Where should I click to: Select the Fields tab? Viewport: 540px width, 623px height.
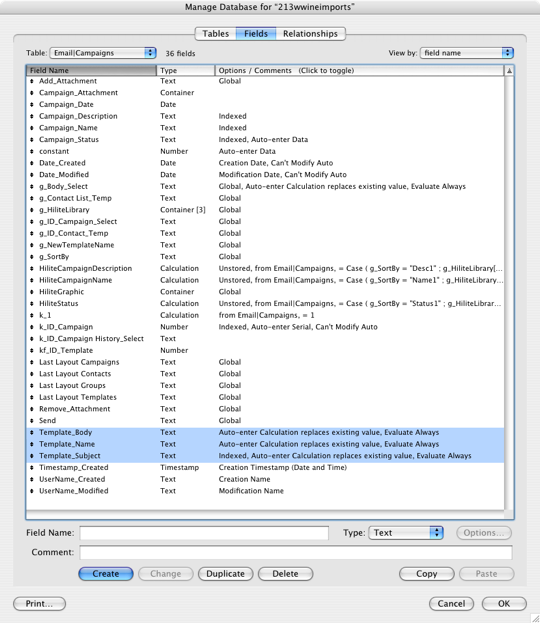click(256, 34)
